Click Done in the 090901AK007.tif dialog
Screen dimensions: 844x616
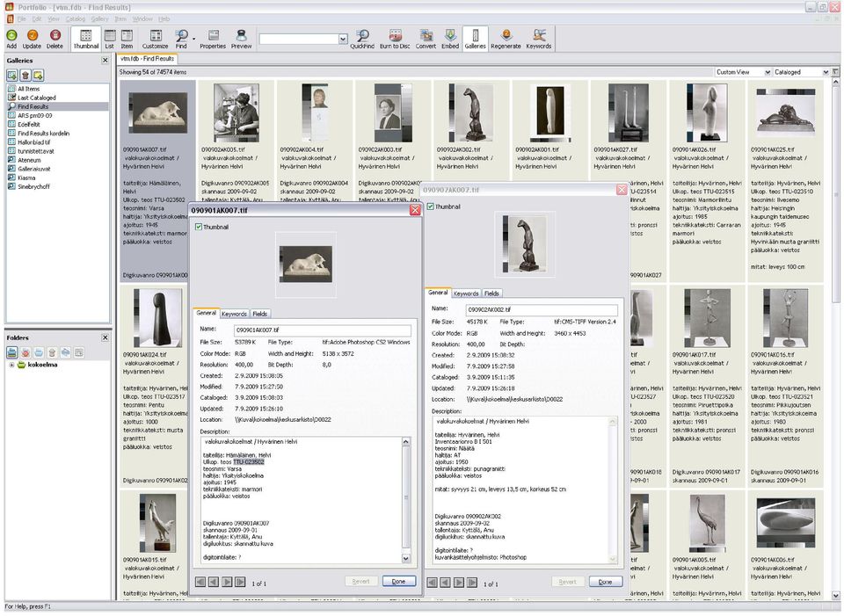tap(398, 582)
